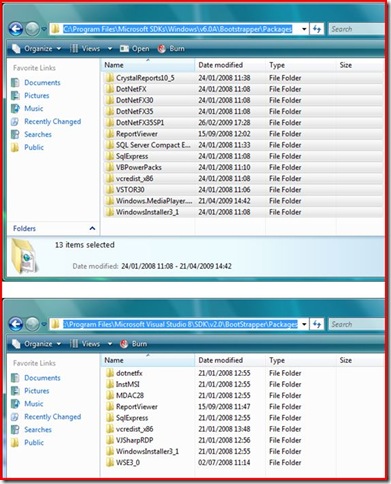Open recent pages dropdown in bottom window

[44, 324]
